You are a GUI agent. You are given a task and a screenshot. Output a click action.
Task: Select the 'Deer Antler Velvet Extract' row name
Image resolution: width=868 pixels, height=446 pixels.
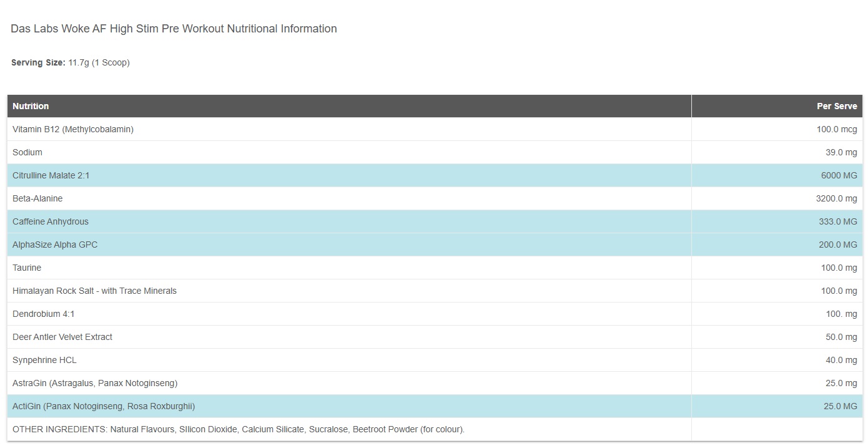click(62, 337)
